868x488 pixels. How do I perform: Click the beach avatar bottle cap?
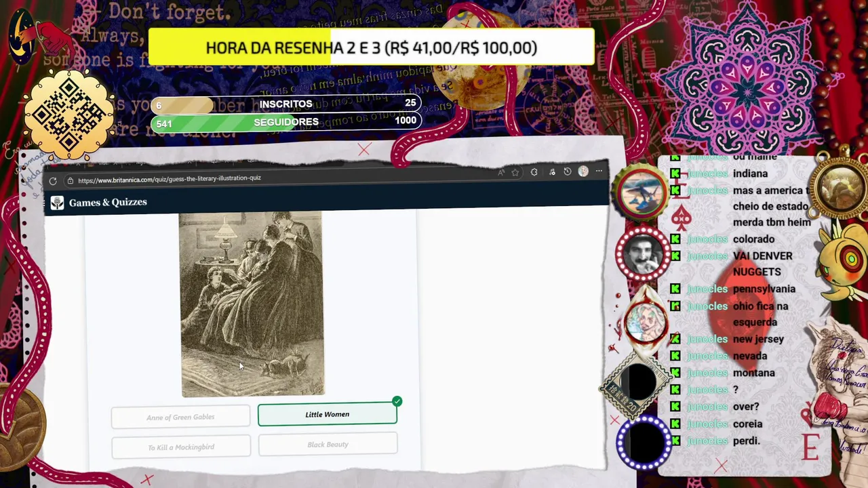642,192
